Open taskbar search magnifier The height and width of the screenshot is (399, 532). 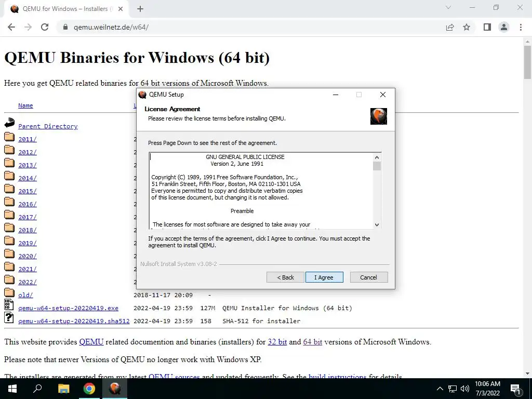[x=37, y=389]
